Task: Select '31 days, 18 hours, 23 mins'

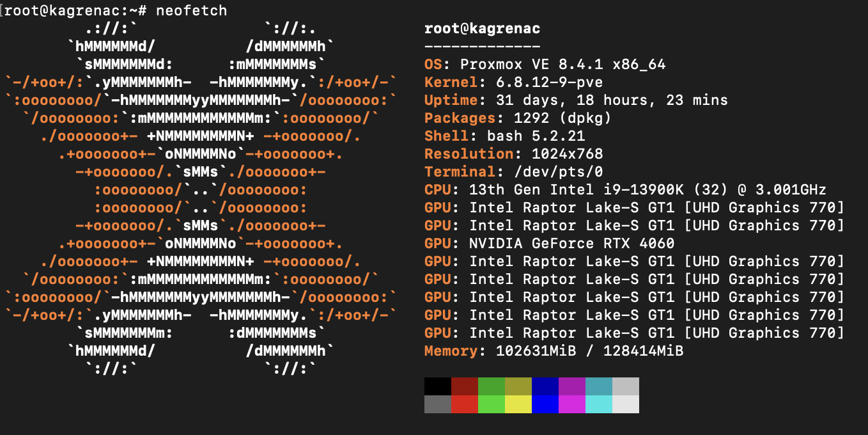Action: (x=612, y=100)
